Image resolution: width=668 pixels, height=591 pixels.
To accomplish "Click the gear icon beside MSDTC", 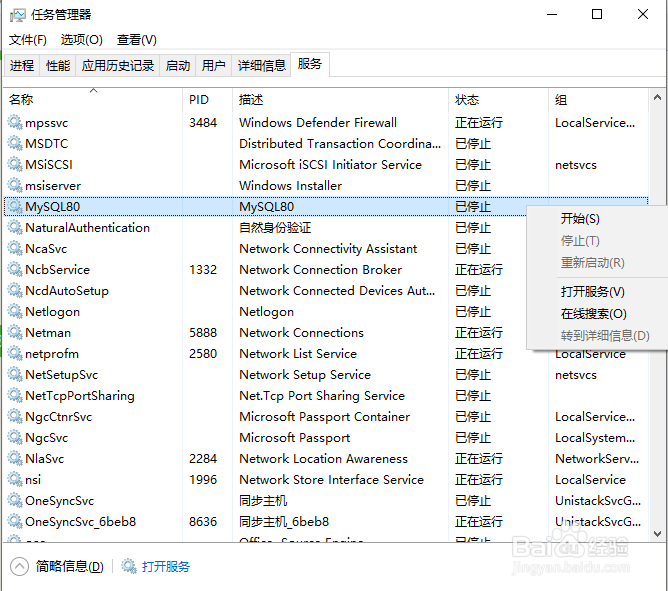I will [x=15, y=143].
